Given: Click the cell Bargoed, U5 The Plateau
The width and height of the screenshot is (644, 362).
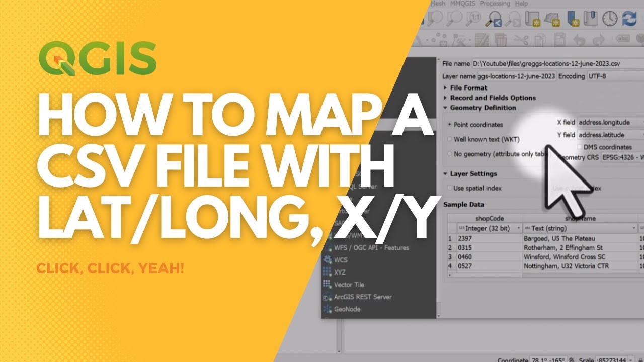Looking at the screenshot, I should point(580,238).
